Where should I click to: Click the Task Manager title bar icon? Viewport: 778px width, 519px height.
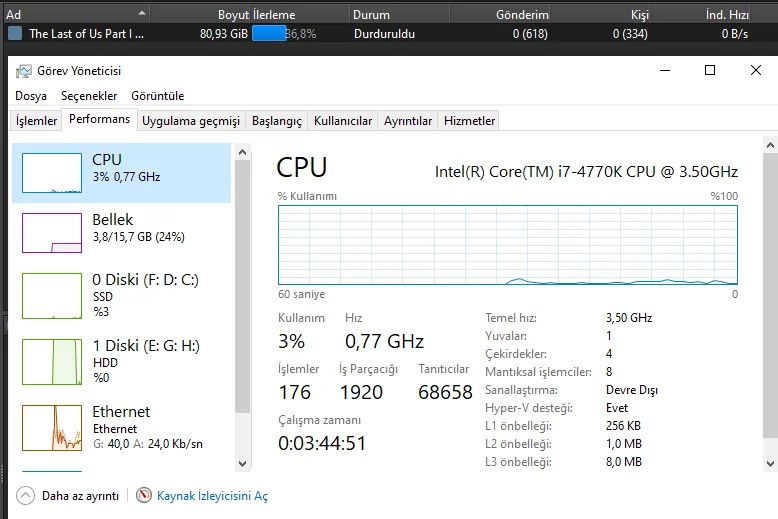point(23,71)
